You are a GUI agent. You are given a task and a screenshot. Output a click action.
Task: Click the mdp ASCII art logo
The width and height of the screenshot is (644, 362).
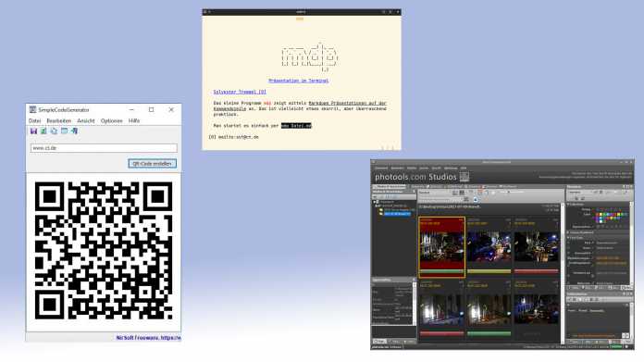310,57
